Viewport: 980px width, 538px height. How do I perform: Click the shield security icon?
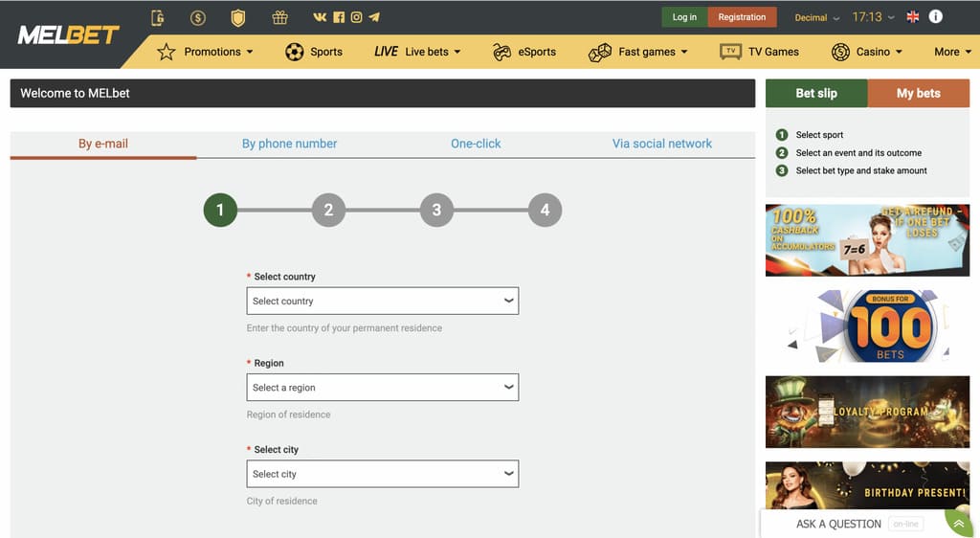[x=237, y=17]
